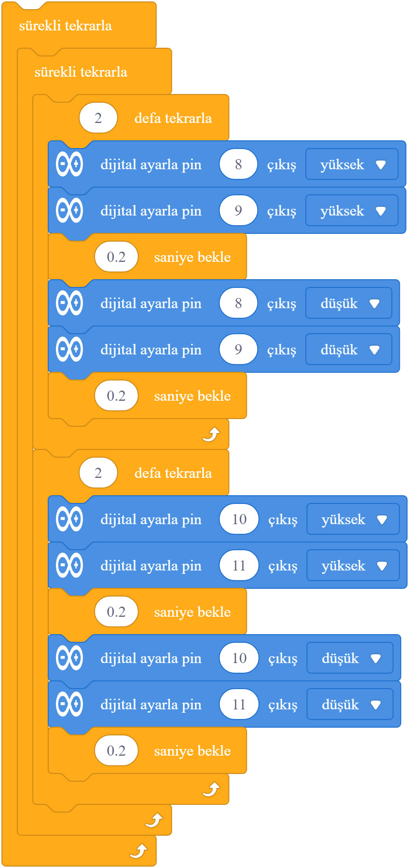Click pin number 10 field in yüksek block
Image resolution: width=409 pixels, height=868 pixels.
(239, 519)
